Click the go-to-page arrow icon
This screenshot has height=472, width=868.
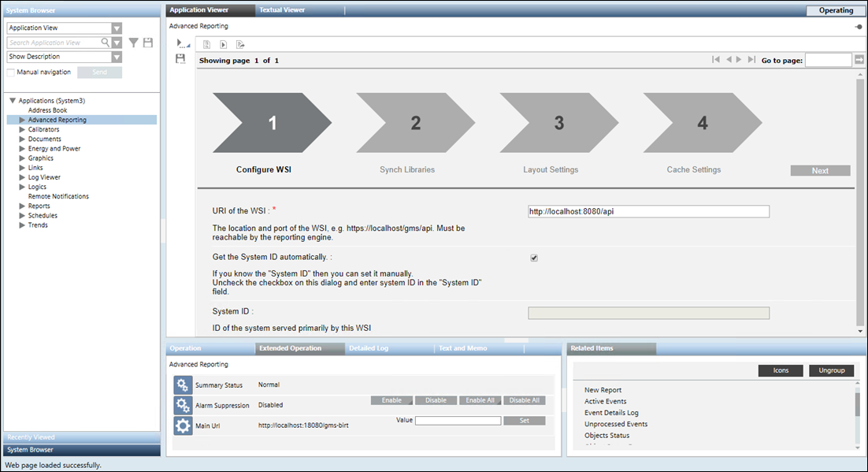click(859, 60)
